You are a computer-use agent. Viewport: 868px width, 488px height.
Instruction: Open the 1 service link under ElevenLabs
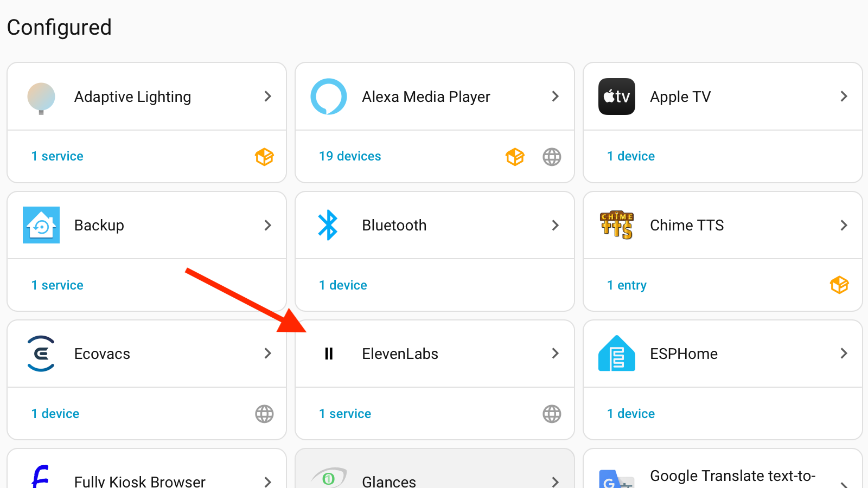pos(345,414)
